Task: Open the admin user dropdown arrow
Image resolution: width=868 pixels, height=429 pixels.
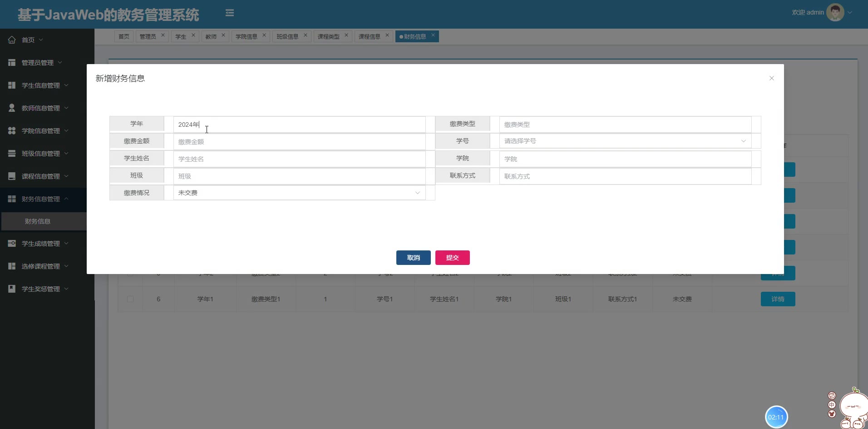Action: (850, 13)
